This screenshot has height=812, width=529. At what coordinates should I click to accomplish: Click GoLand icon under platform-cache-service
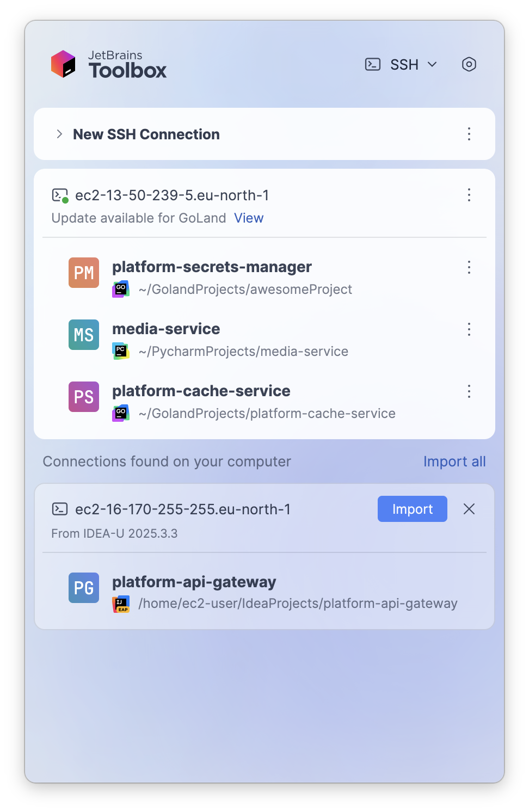point(121,413)
